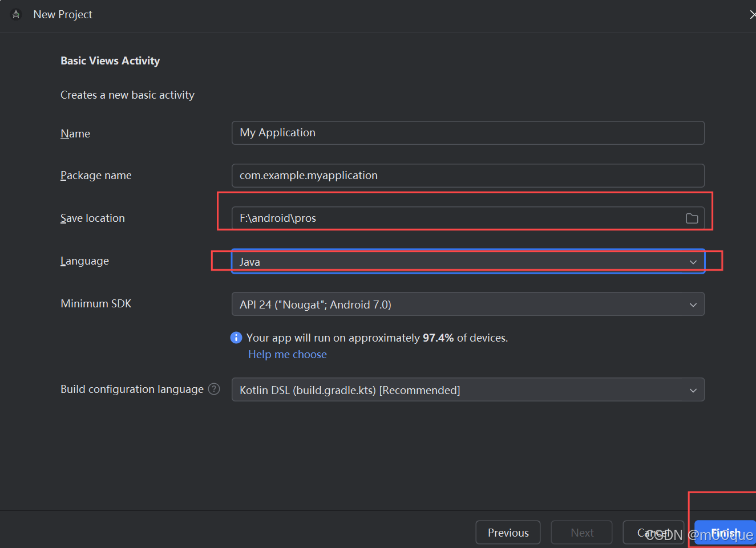Close the New Project dialog with the X
The width and height of the screenshot is (756, 548).
[x=752, y=14]
